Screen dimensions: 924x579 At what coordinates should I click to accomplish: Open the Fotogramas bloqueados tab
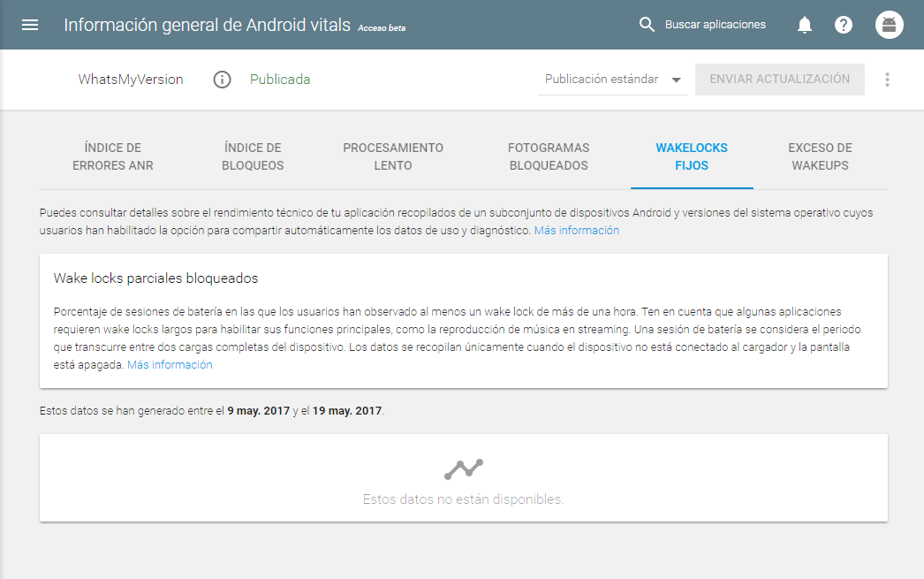tap(549, 156)
